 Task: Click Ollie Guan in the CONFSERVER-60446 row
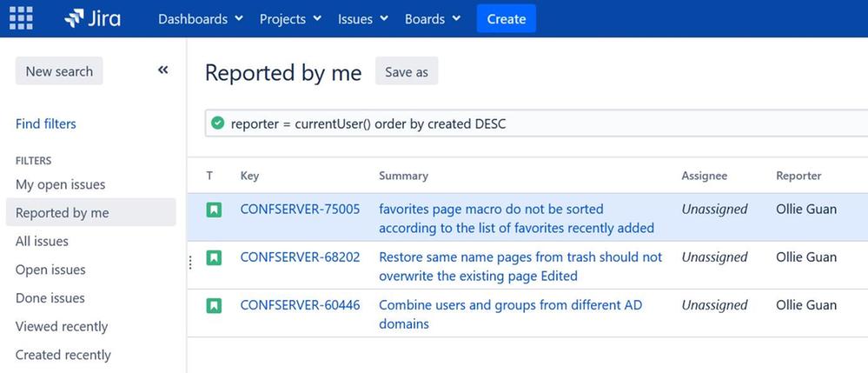pyautogui.click(x=806, y=305)
